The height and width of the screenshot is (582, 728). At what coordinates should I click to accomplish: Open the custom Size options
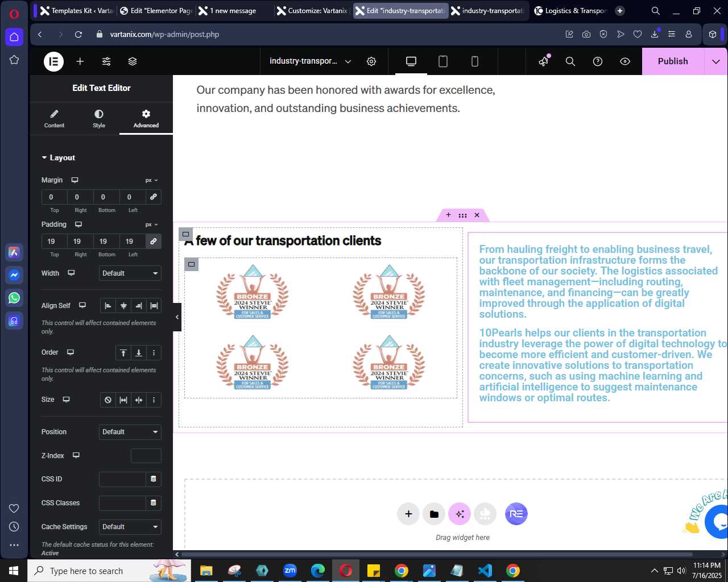click(154, 400)
